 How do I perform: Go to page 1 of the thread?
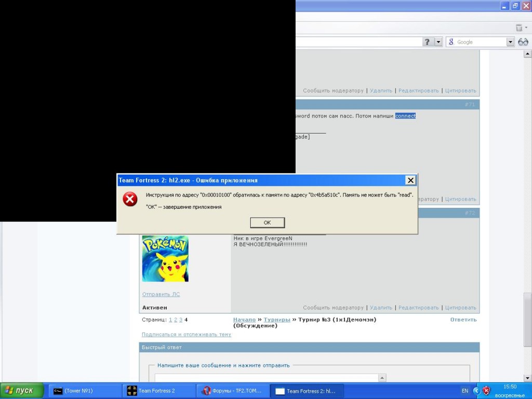coord(170,320)
